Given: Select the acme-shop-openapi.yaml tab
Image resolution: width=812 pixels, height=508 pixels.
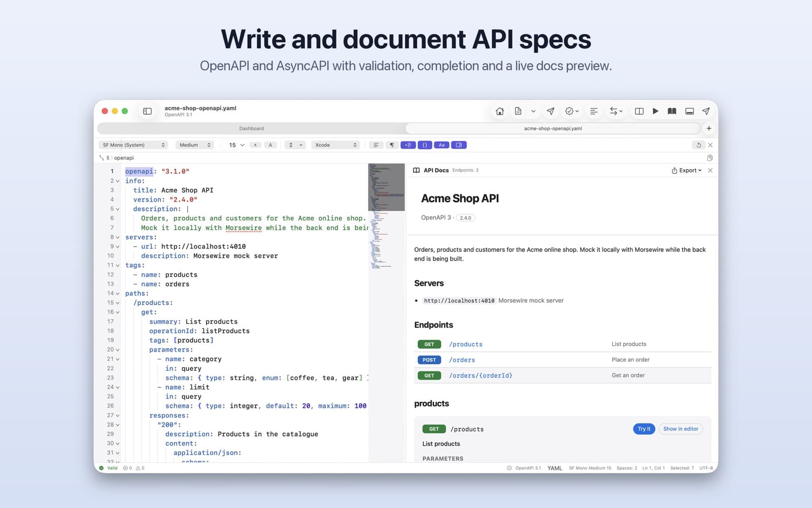Looking at the screenshot, I should (553, 129).
